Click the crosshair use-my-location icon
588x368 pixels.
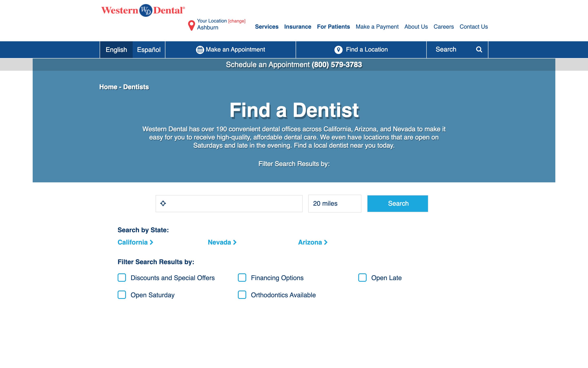click(163, 203)
